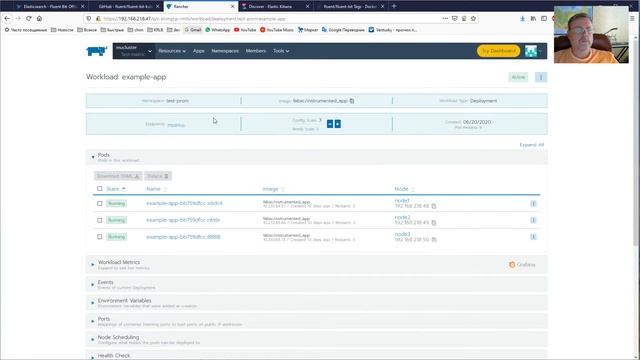This screenshot has width=640, height=360.
Task: Increase the workload scale with plus button
Action: [x=338, y=124]
